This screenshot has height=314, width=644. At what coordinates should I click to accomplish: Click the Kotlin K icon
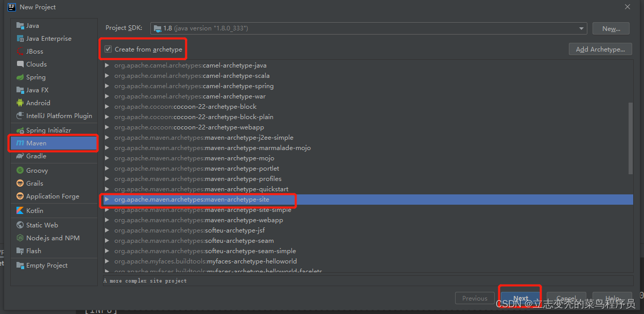[x=20, y=211]
